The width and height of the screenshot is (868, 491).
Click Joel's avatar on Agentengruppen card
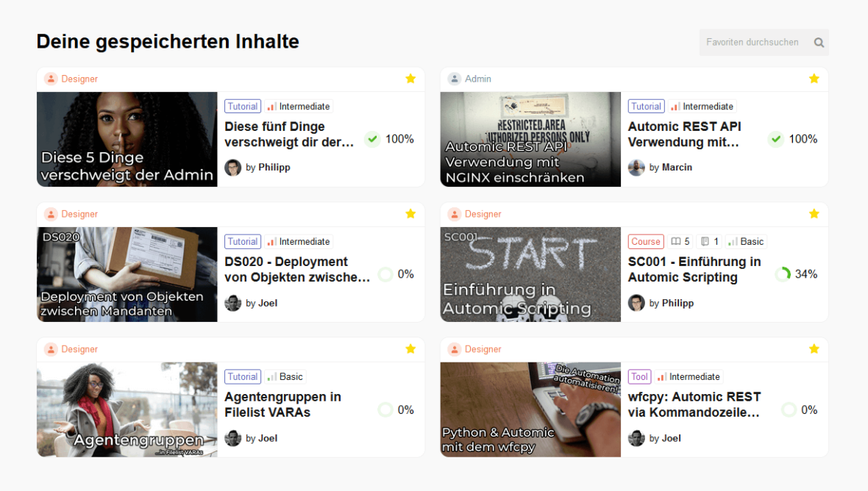pos(232,438)
